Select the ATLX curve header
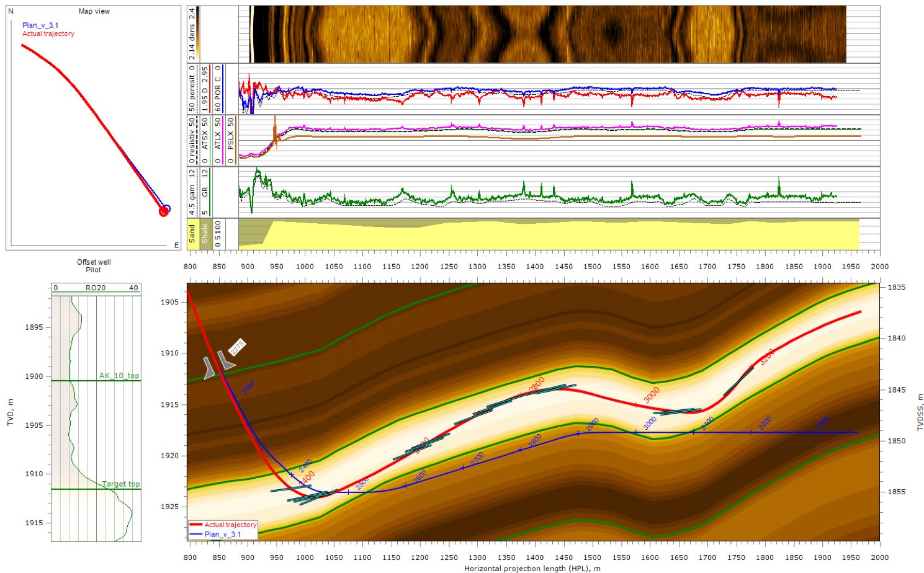 coord(218,141)
